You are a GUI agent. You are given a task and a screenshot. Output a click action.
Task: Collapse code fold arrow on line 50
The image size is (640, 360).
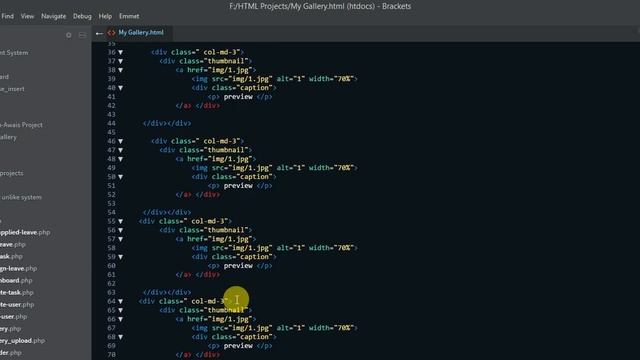pos(120,177)
